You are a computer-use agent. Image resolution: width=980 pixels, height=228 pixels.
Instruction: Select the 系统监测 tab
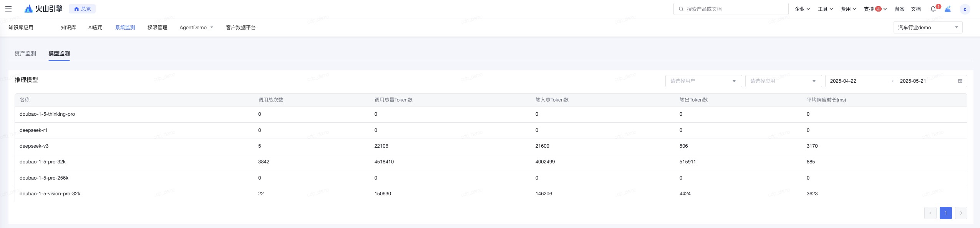point(125,28)
